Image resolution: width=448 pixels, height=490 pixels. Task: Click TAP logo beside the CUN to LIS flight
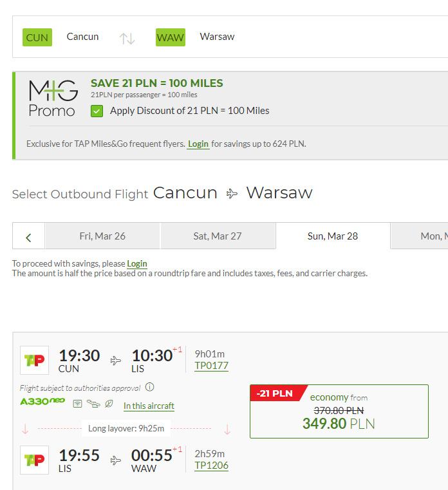tap(34, 360)
